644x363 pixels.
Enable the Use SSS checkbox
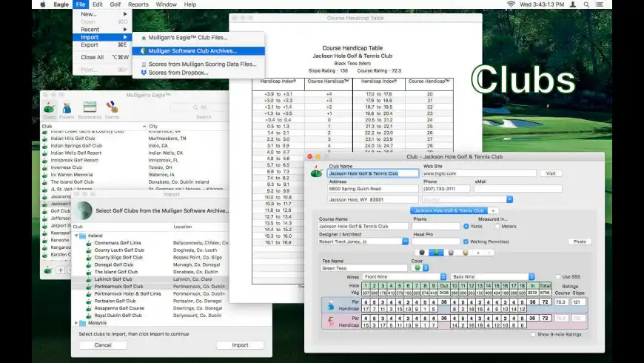(557, 276)
